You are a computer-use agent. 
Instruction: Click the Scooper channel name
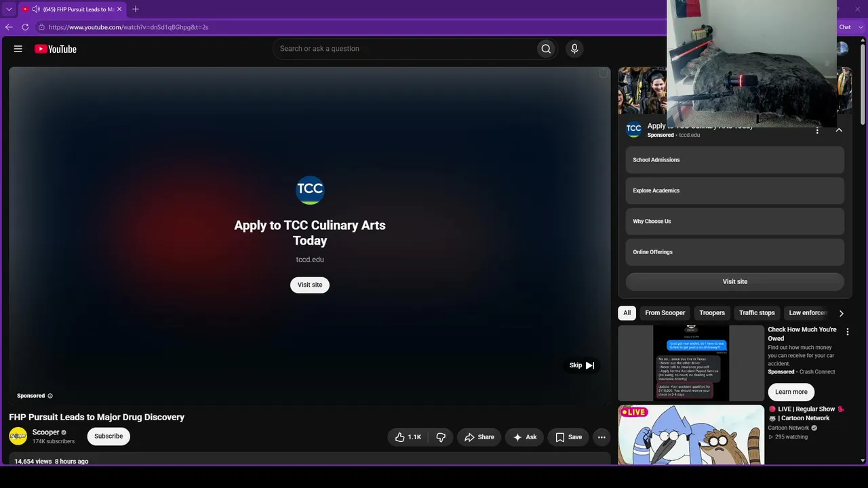[x=46, y=432]
